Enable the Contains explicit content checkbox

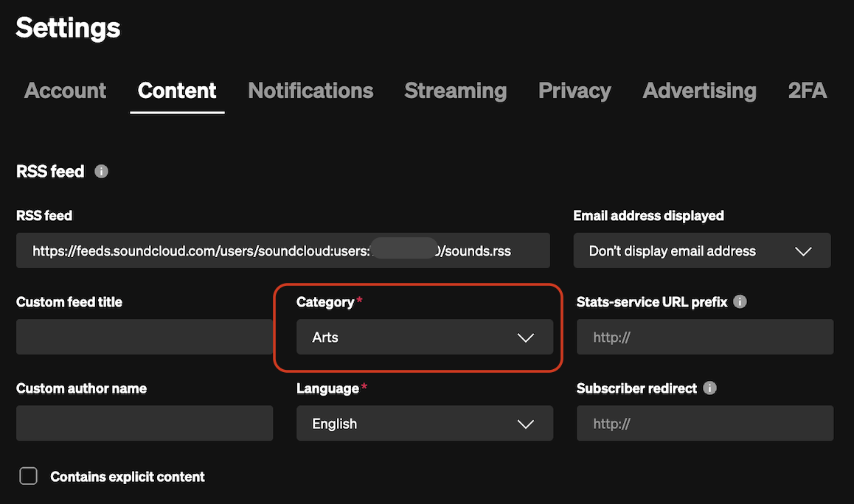point(29,476)
